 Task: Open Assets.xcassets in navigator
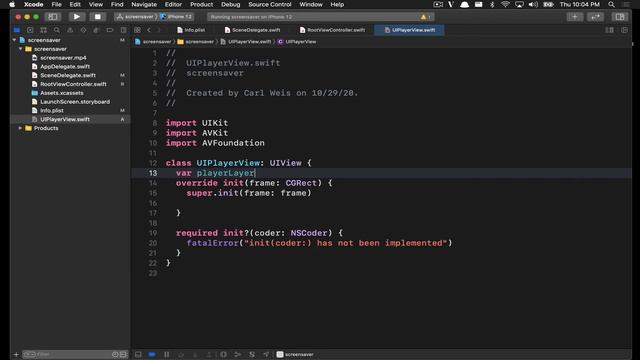[x=62, y=93]
